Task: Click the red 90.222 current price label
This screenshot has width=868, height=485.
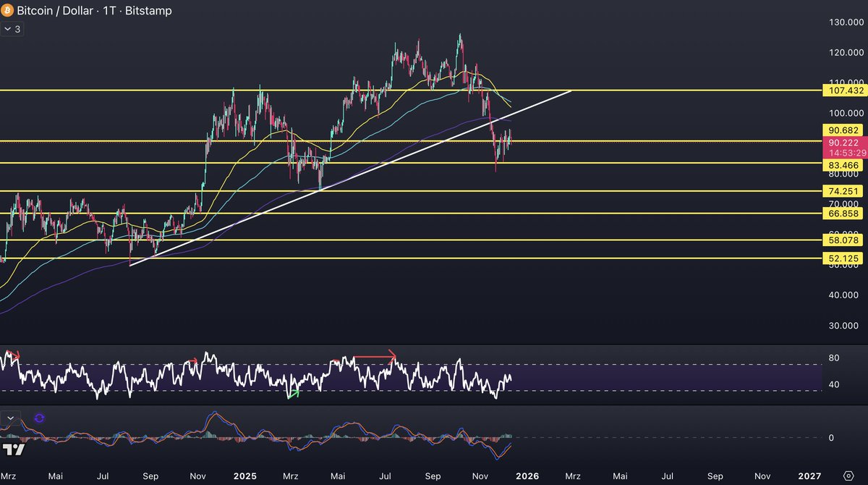Action: (x=844, y=148)
